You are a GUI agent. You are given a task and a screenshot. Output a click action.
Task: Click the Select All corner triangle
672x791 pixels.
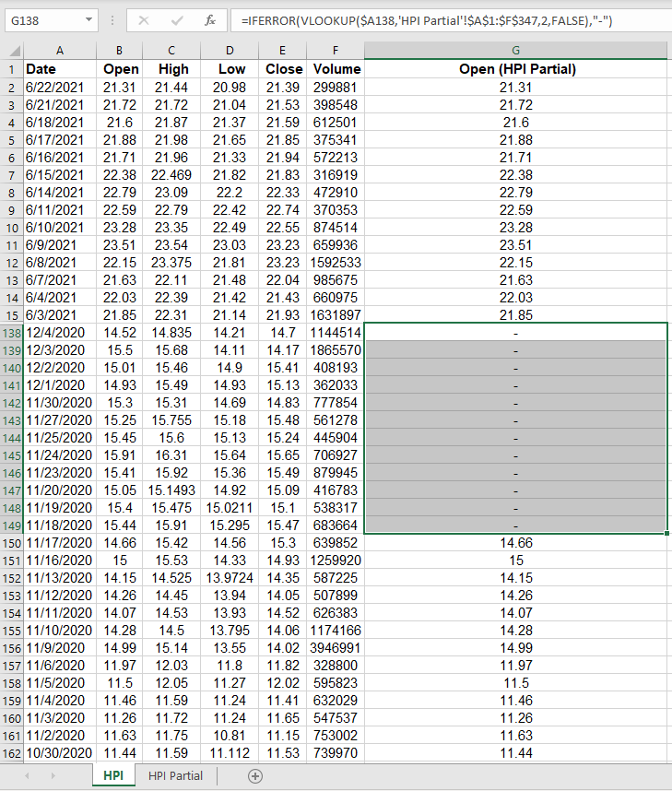click(12, 50)
